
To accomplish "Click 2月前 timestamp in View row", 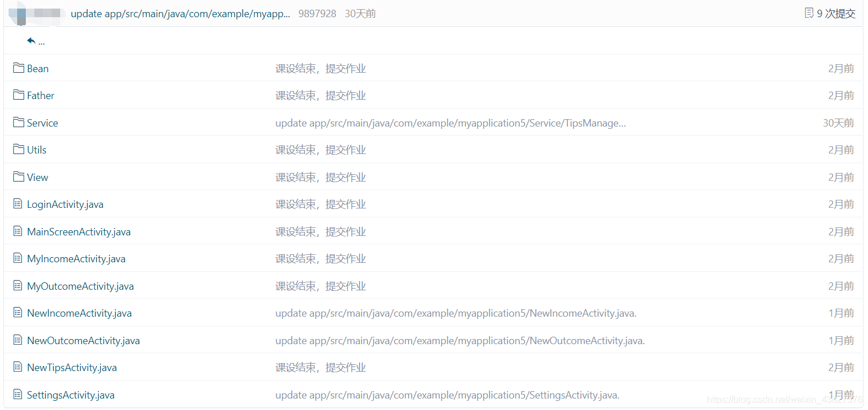I will click(841, 178).
